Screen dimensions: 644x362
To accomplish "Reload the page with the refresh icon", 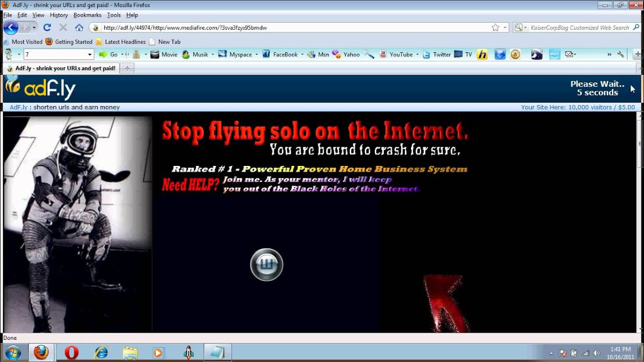I will coord(47,28).
